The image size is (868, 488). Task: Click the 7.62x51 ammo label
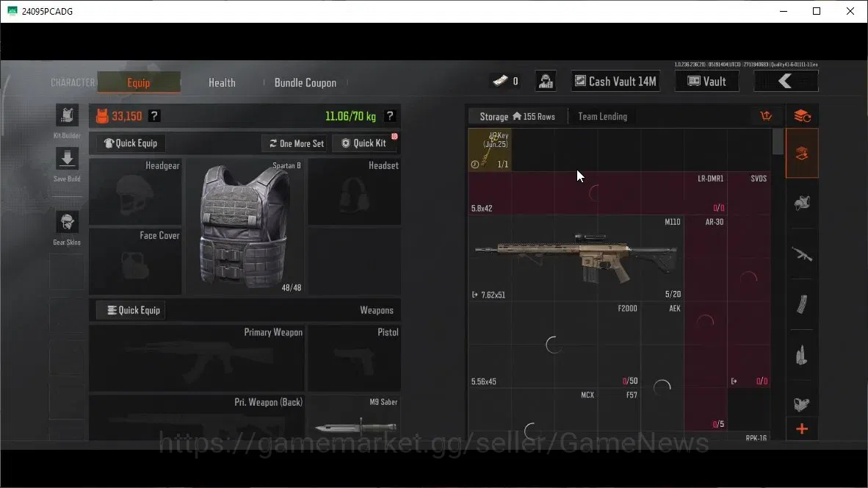point(493,295)
